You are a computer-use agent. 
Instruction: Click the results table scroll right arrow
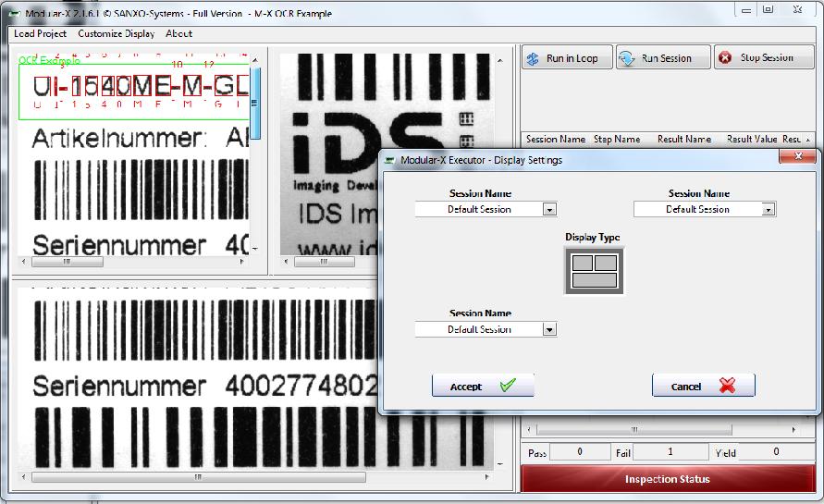(793, 429)
